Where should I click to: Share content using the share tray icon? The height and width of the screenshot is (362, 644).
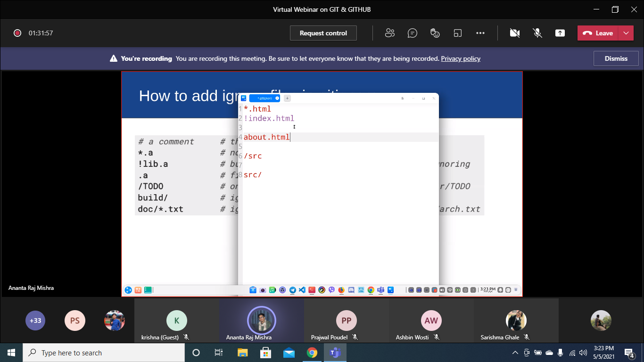560,33
